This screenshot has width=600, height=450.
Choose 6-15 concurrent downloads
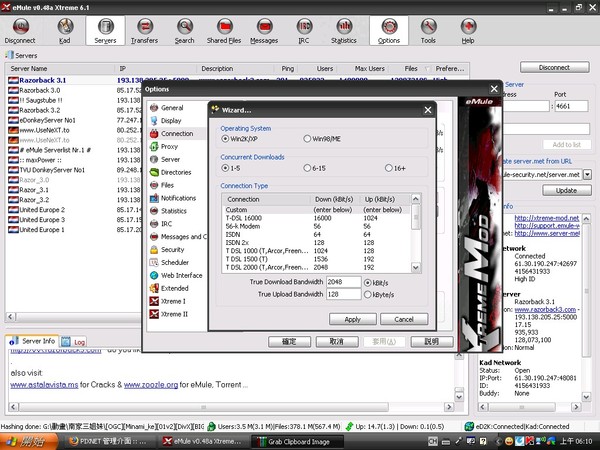[x=307, y=168]
